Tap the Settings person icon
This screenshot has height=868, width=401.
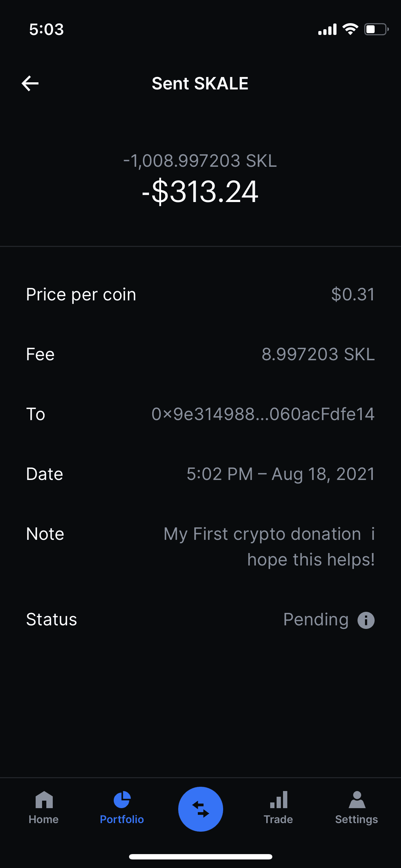357,800
